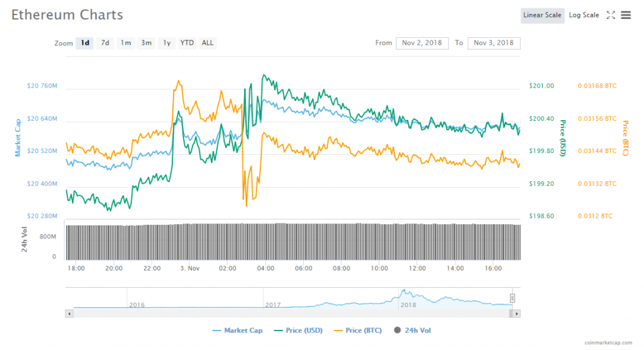Click the fullscreen expand icon
Screen dimensions: 644x350
(610, 15)
